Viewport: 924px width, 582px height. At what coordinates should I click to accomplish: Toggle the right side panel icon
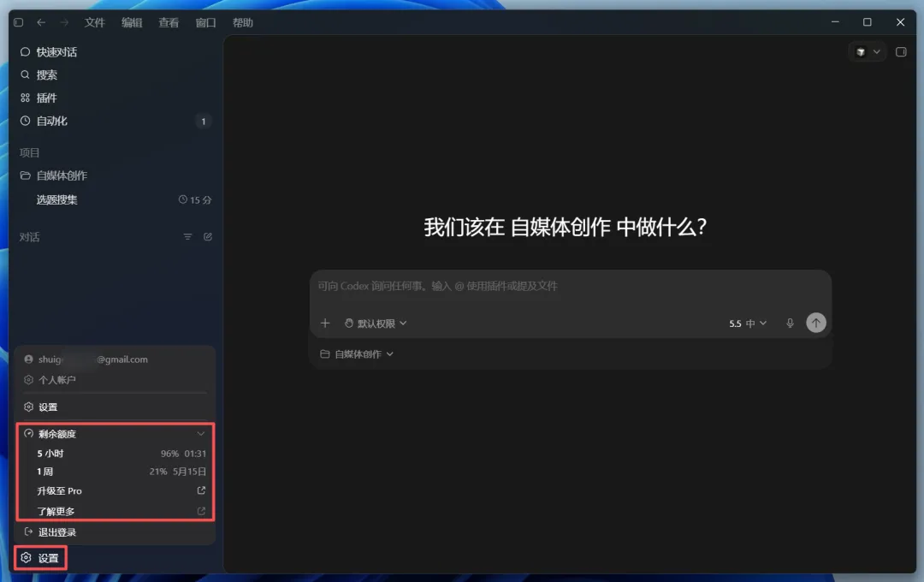[900, 52]
